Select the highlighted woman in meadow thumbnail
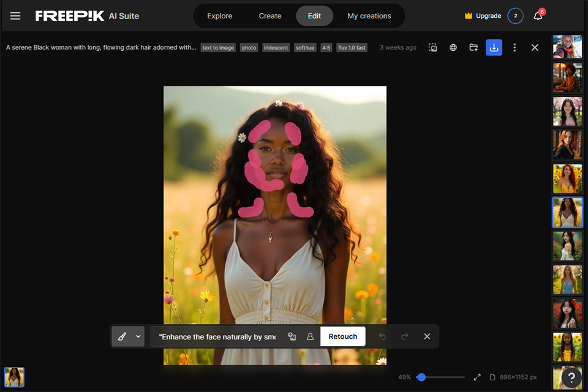The height and width of the screenshot is (392, 588). coord(567,213)
